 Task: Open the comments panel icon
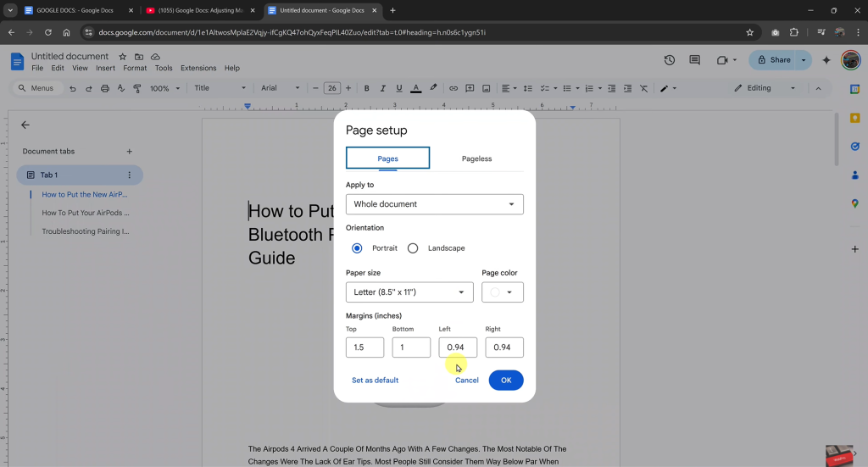695,60
